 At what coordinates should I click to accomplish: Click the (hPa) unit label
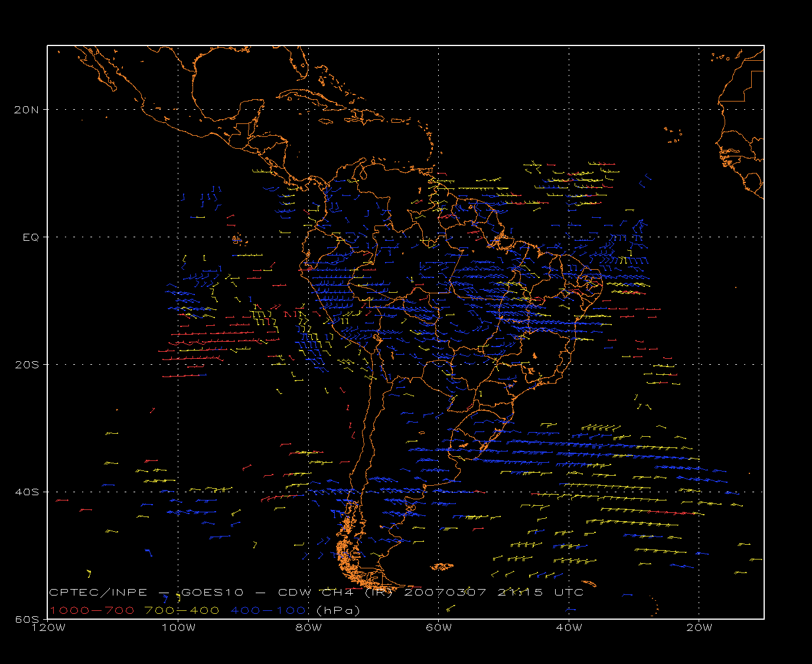coord(338,610)
